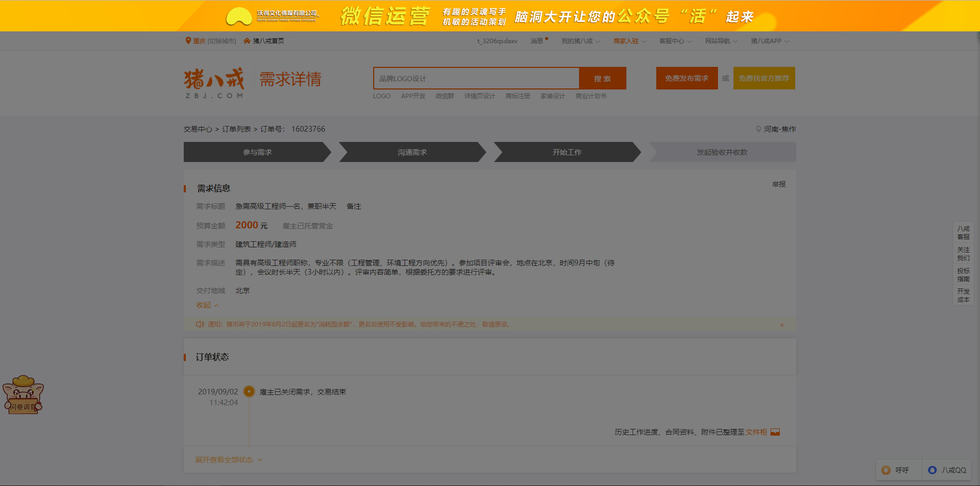Select the 沟通需求 progress step
Viewport: 980px width, 486px height.
pos(412,152)
